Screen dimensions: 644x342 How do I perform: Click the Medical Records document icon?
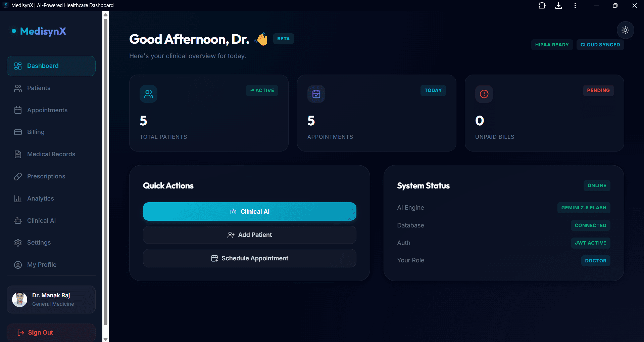tap(18, 154)
